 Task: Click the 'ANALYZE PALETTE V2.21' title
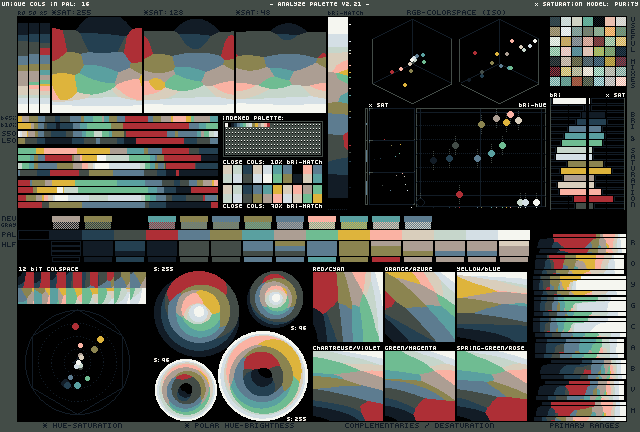tap(320, 4)
